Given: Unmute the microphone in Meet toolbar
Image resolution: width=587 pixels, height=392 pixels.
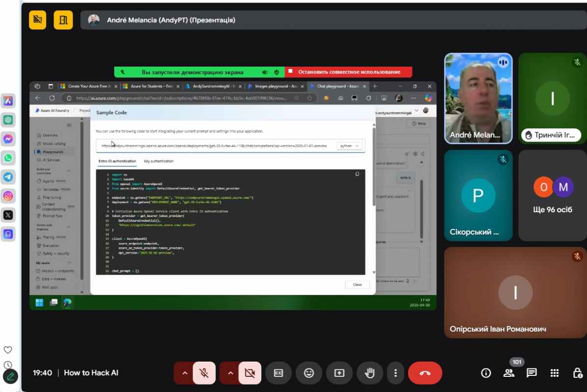Looking at the screenshot, I should click(204, 373).
